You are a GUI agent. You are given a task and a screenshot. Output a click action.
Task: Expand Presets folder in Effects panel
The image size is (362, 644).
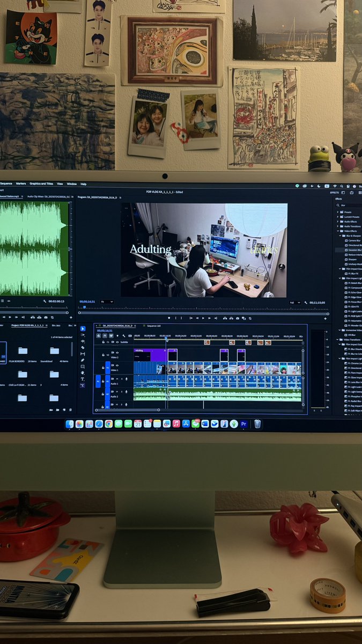click(338, 212)
